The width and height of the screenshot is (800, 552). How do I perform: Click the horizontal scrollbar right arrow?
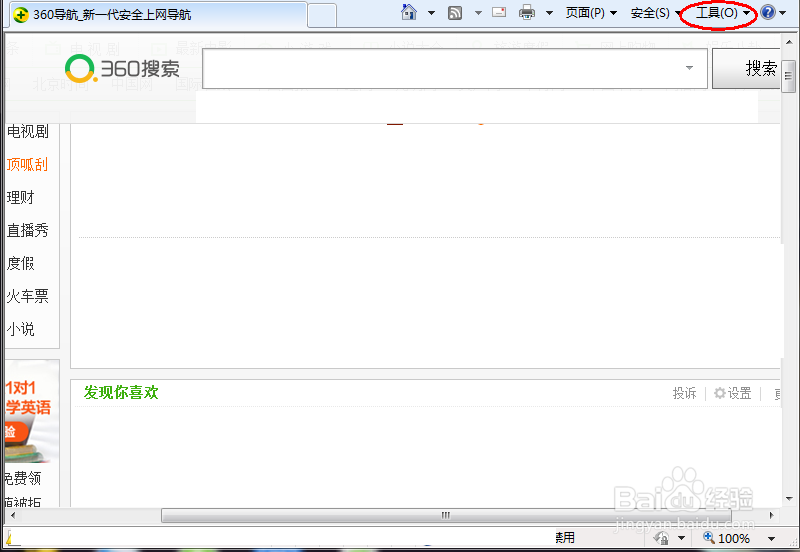click(x=771, y=515)
